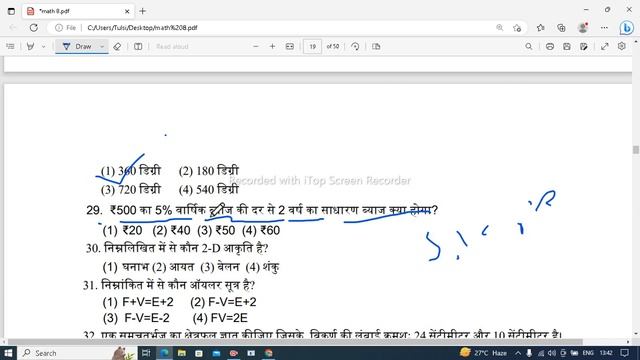Open the PDF find/search icon
640x360 pixels.
[529, 47]
